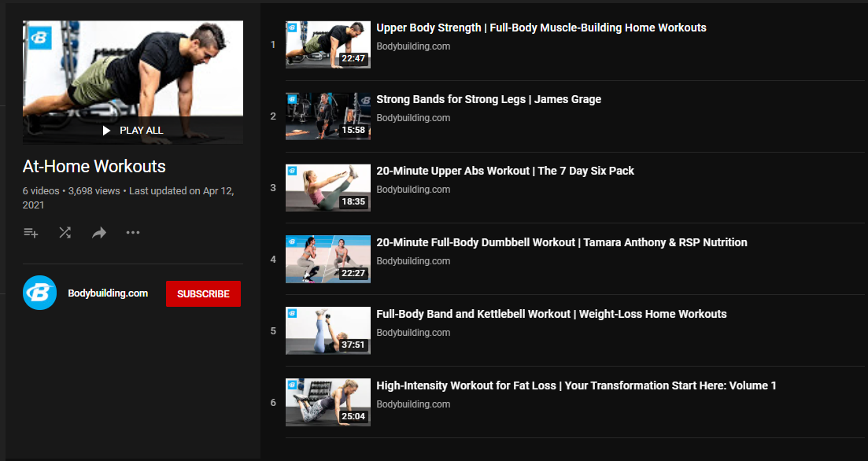Click the 15:58 duration badge
Viewport: 868px width, 461px height.
pos(353,130)
